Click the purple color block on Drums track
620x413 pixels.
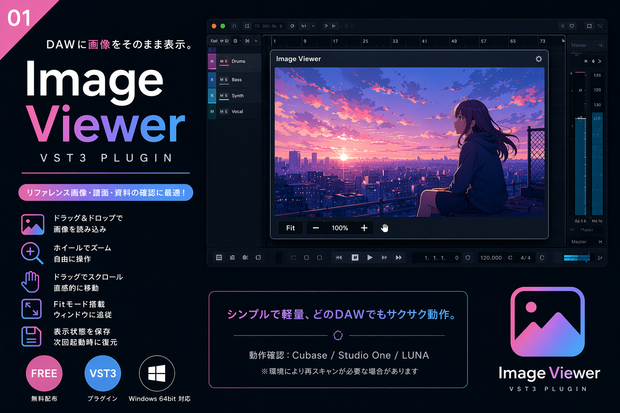pyautogui.click(x=212, y=61)
